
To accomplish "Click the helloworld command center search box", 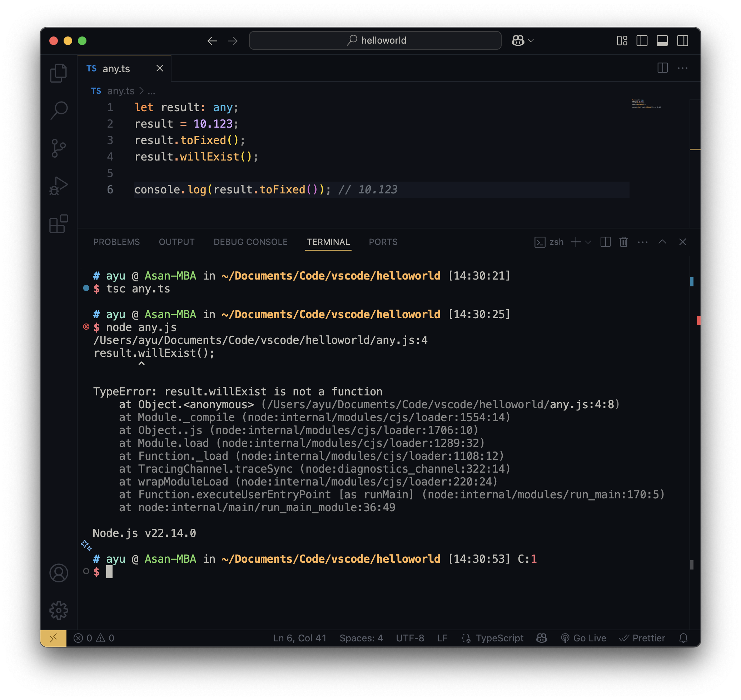I will 375,40.
